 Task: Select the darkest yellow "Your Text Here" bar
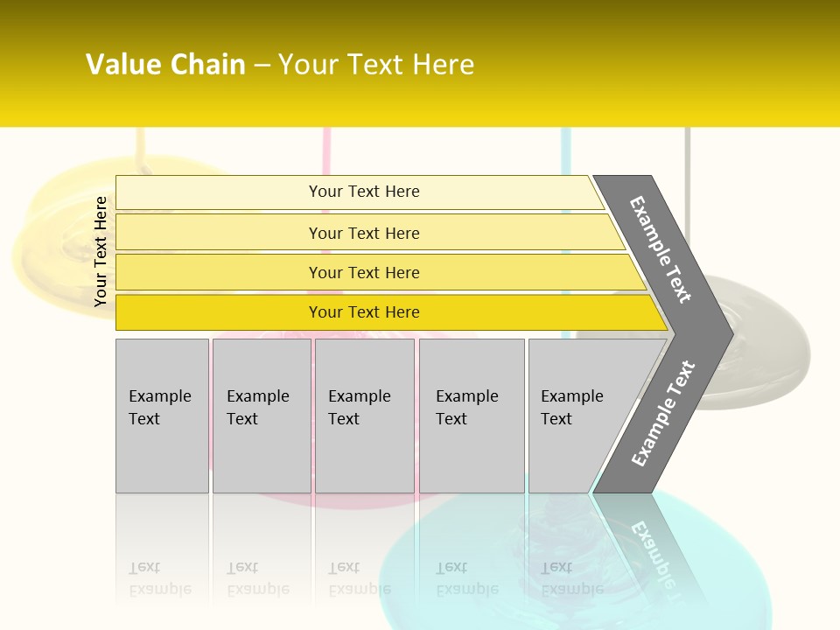(x=364, y=312)
